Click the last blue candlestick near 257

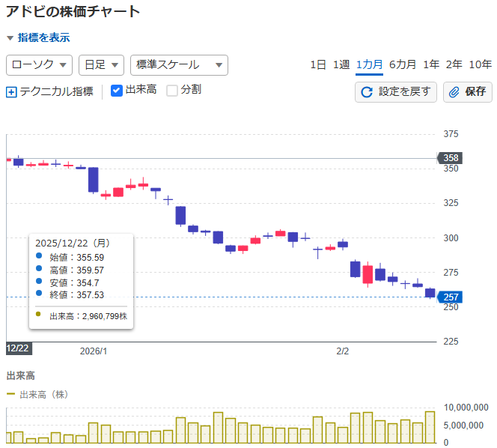(430, 293)
